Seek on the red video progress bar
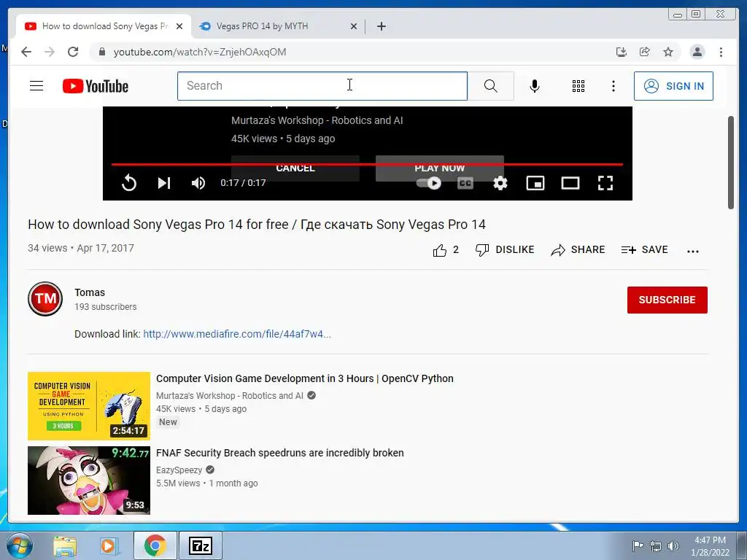Viewport: 747px width, 560px height. (x=368, y=164)
